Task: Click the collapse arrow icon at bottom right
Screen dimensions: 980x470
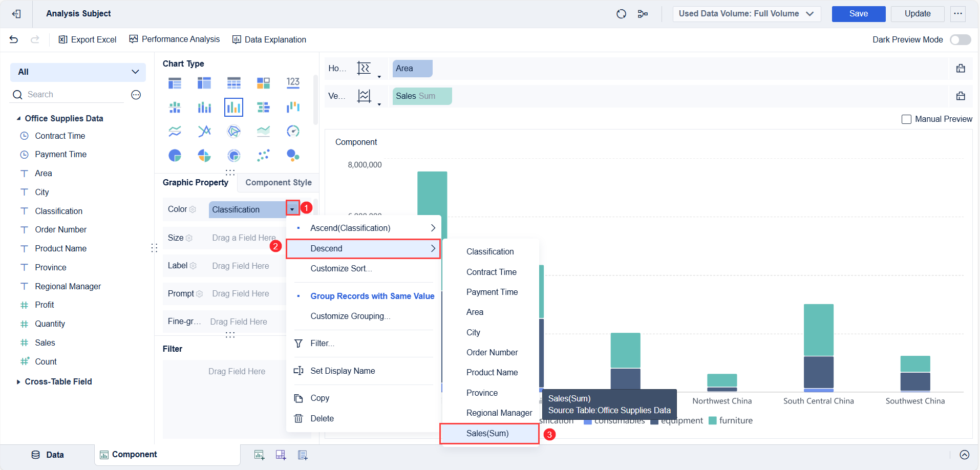Action: 965,455
